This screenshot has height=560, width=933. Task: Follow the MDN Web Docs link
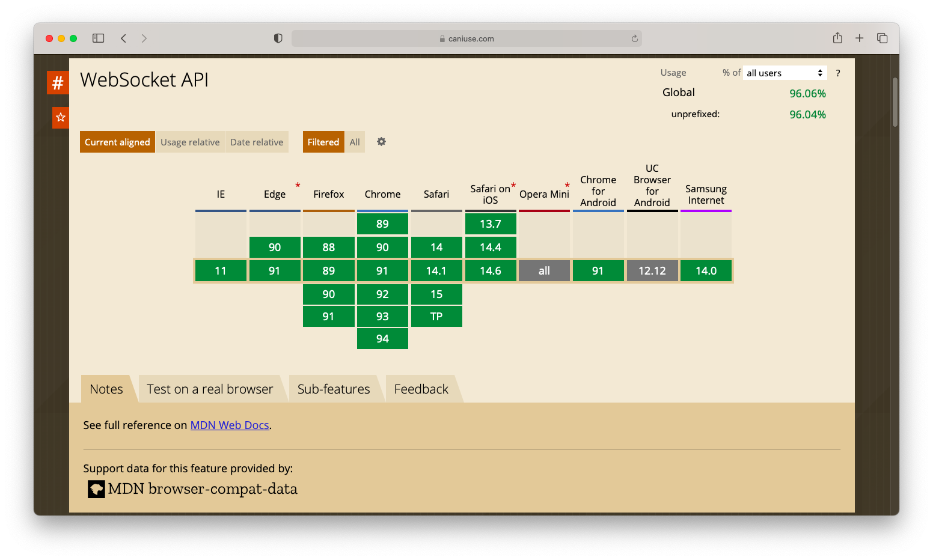coord(230,425)
